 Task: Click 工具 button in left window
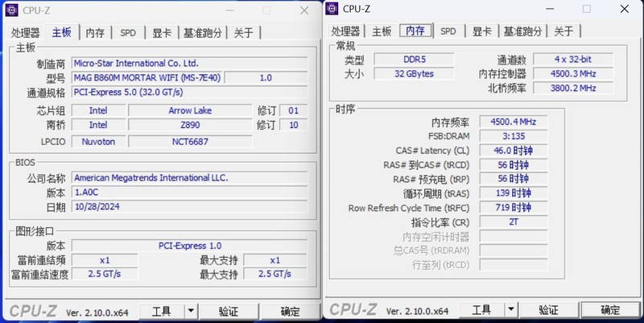[162, 312]
